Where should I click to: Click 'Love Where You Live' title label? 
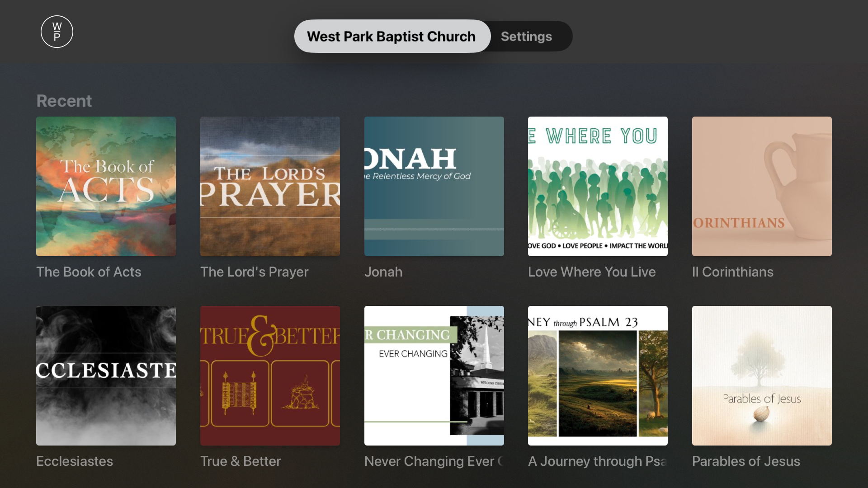592,272
